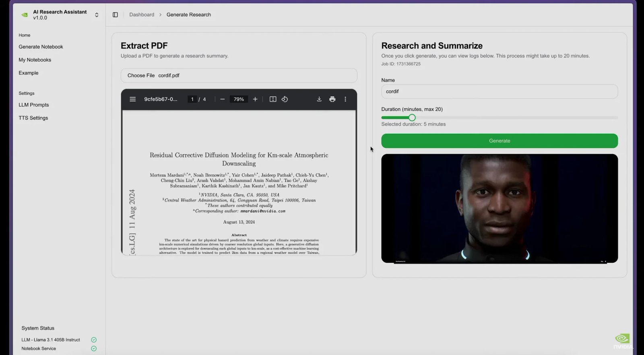644x355 pixels.
Task: Open LLM Prompts settings
Action: (x=34, y=105)
